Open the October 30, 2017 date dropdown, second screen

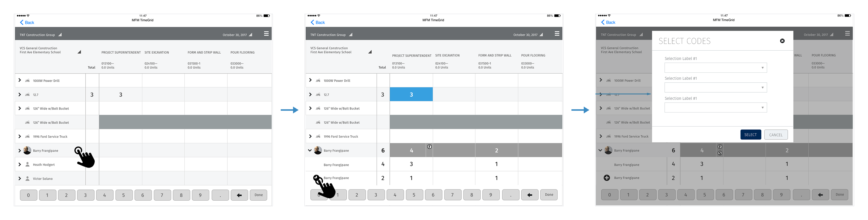click(x=541, y=35)
